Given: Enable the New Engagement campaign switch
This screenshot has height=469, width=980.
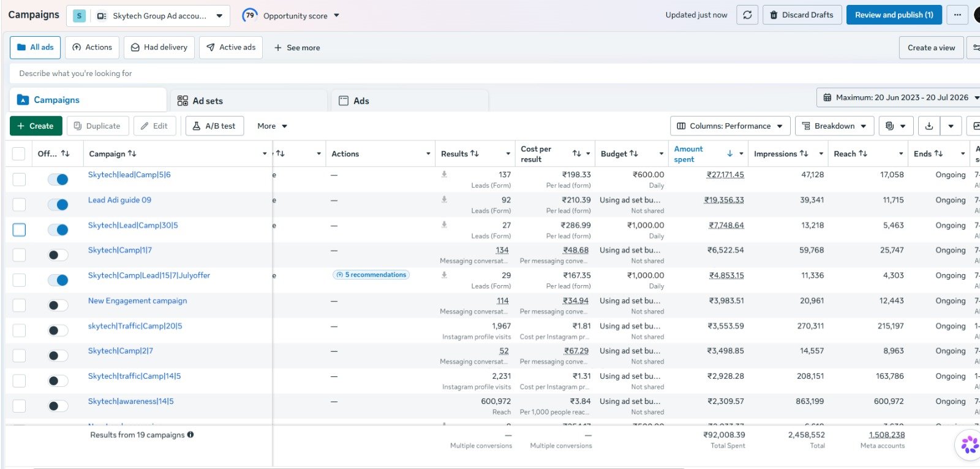Looking at the screenshot, I should point(58,305).
